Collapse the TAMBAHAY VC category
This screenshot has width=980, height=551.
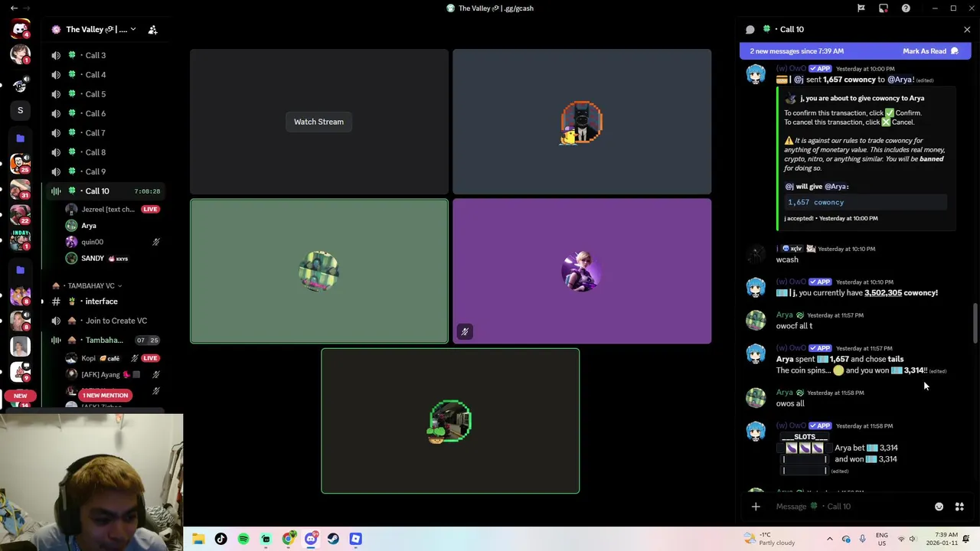pyautogui.click(x=90, y=285)
